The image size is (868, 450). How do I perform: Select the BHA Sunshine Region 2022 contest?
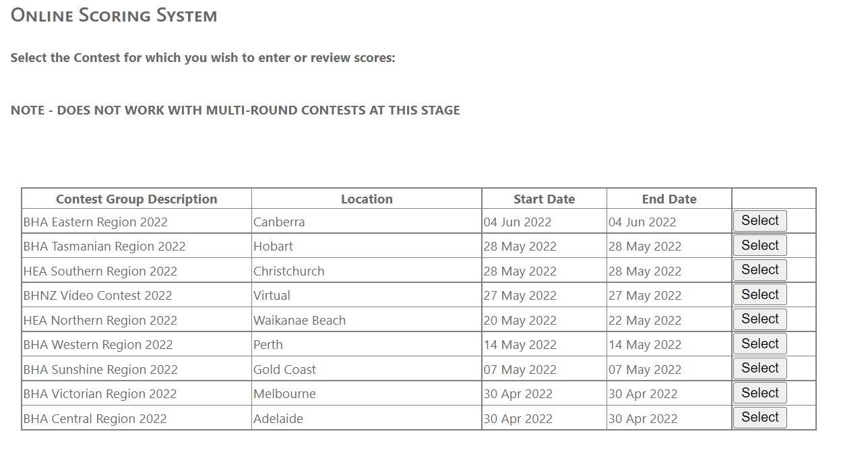pos(759,368)
